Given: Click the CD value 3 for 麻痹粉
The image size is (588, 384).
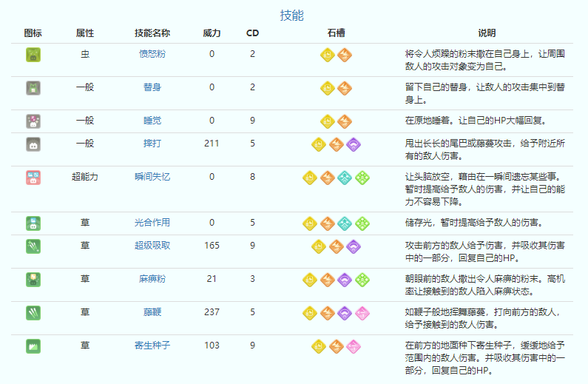Looking at the screenshot, I should pyautogui.click(x=252, y=279).
